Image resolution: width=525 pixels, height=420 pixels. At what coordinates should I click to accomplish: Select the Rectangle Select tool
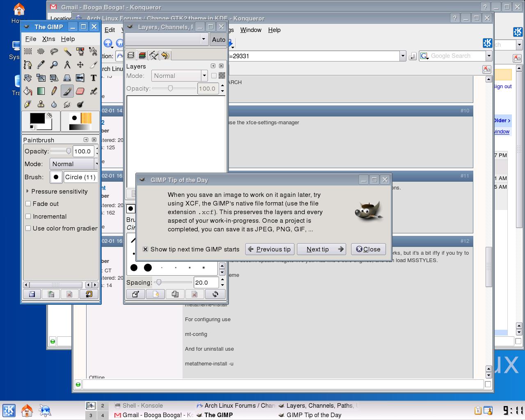pos(28,51)
